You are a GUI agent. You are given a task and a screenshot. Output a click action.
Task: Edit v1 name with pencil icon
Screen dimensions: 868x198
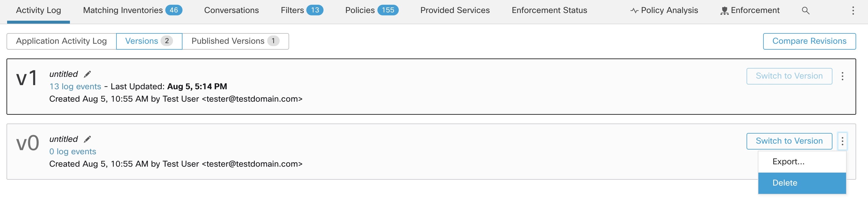coord(87,74)
